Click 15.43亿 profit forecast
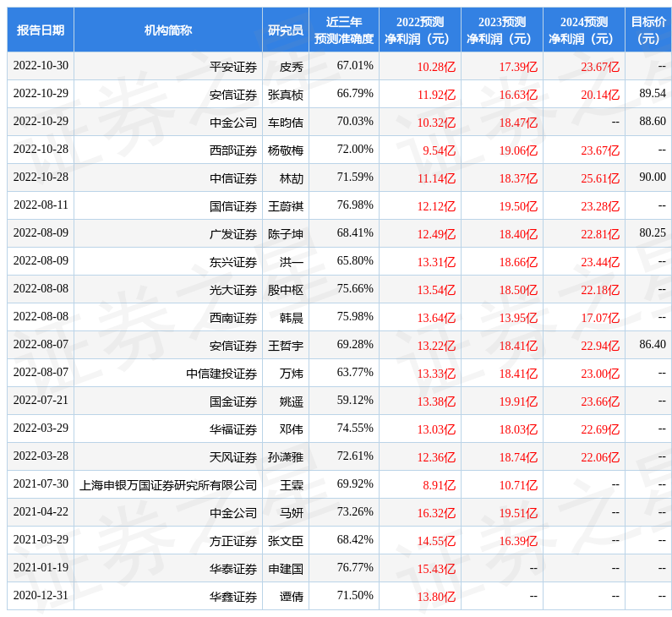Screen dimensions: 672x617 436,569
